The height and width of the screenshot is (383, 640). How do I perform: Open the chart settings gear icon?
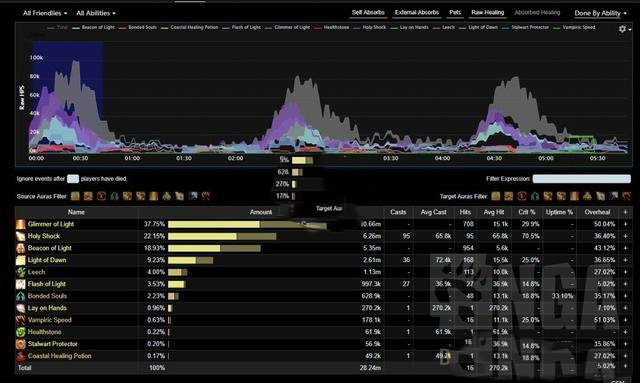622,29
